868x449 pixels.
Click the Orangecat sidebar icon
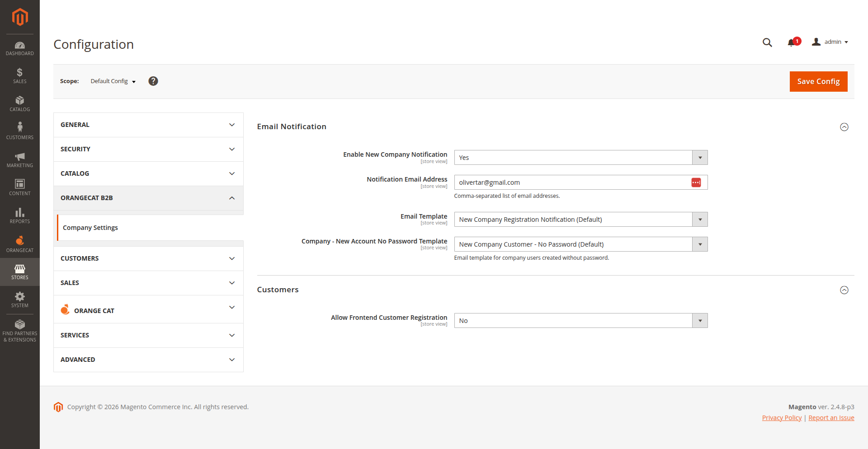pyautogui.click(x=19, y=243)
